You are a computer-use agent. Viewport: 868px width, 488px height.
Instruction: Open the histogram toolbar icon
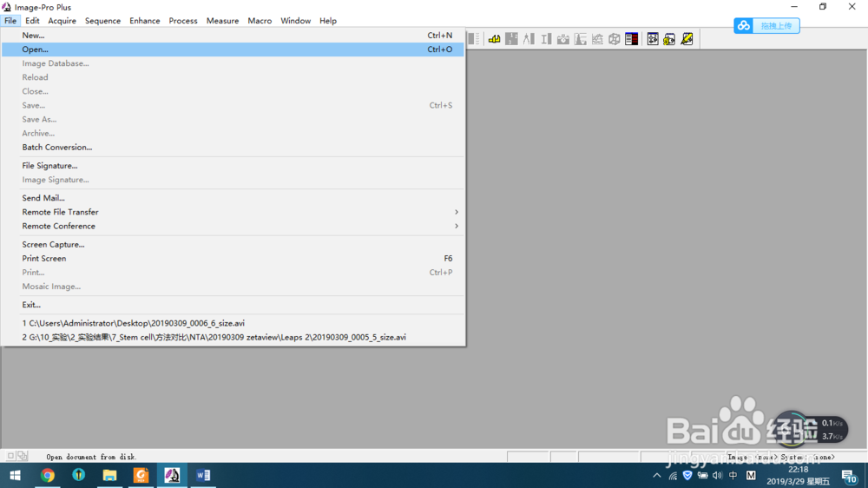click(580, 39)
